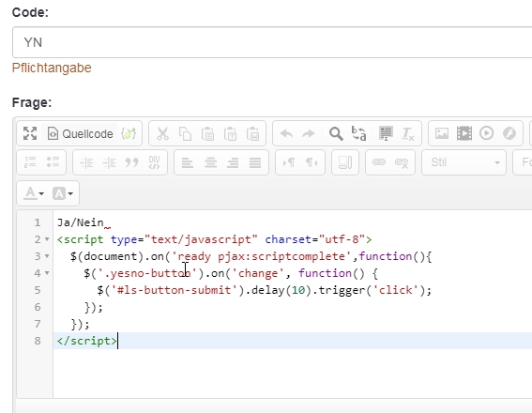Click the LimeReplacementFields placeholder icon
Viewport: 532px width, 413px height.
[129, 133]
